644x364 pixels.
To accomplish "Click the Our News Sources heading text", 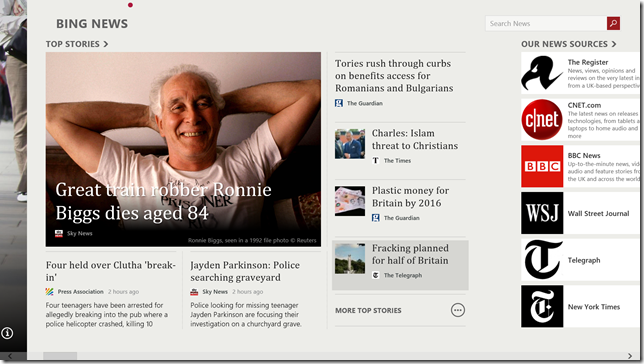I will [564, 44].
